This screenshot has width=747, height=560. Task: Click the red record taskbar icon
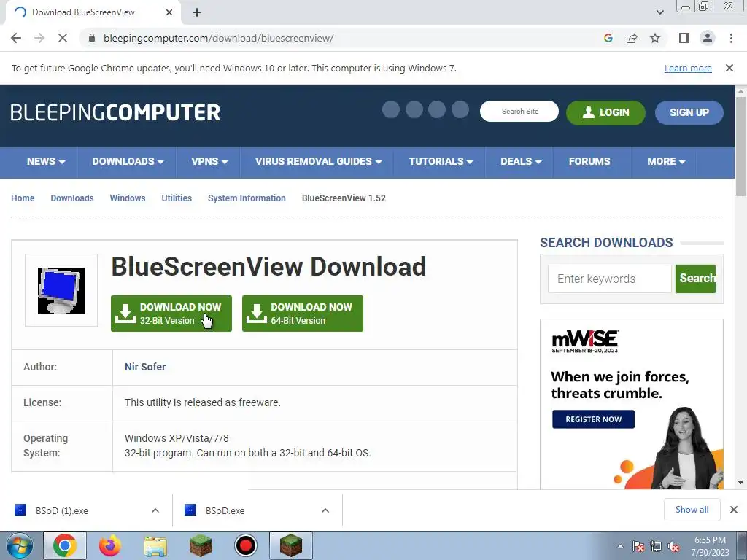(x=245, y=545)
